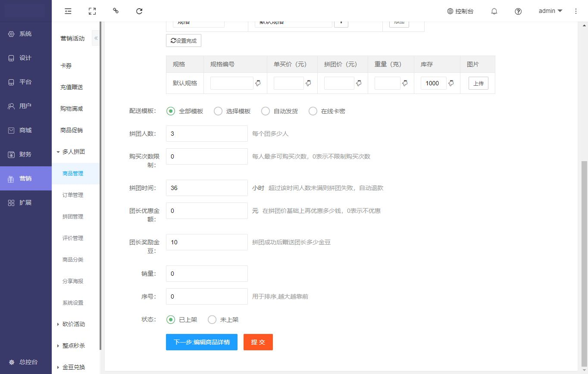Open the admin user dropdown
Image resolution: width=588 pixels, height=374 pixels.
(x=550, y=11)
